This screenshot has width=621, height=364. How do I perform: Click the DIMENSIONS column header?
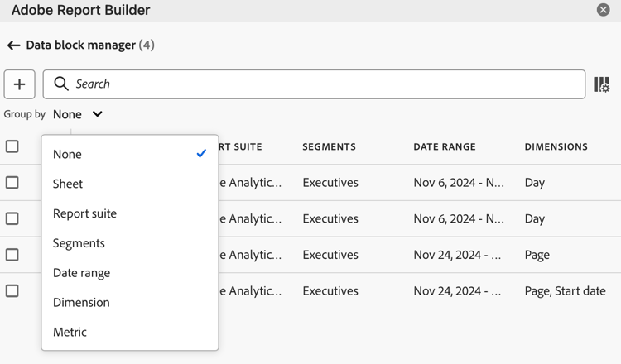(x=556, y=146)
